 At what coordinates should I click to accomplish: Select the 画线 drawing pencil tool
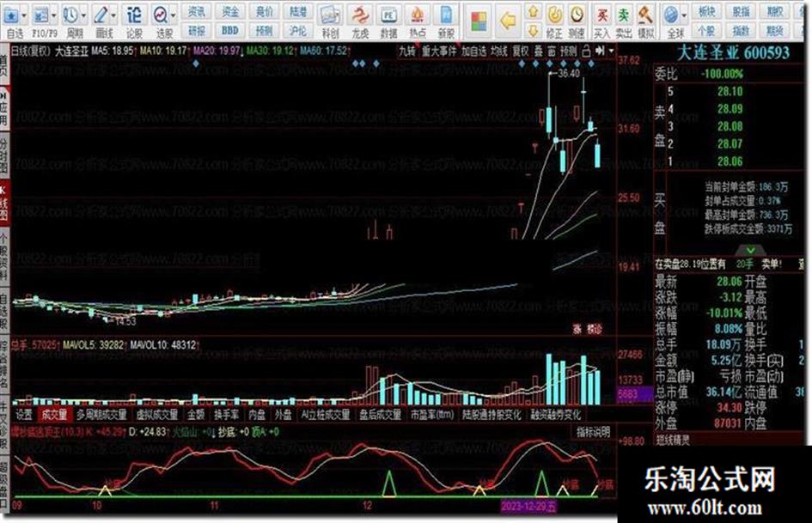click(101, 15)
